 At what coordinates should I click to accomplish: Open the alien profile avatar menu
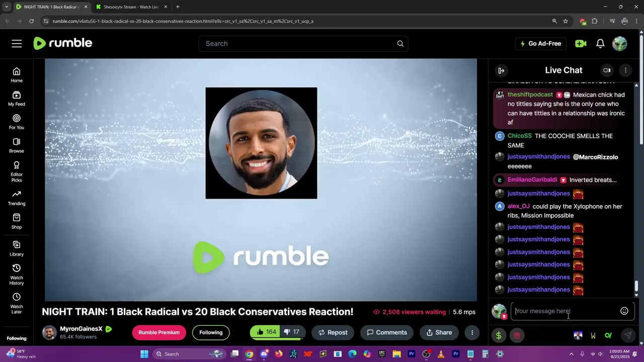620,44
